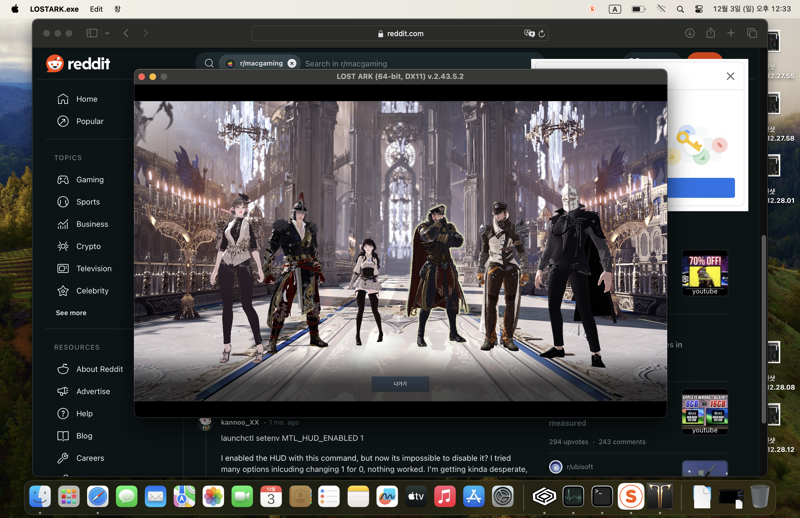Image resolution: width=800 pixels, height=518 pixels.
Task: Open Finder from the dock
Action: [x=40, y=496]
